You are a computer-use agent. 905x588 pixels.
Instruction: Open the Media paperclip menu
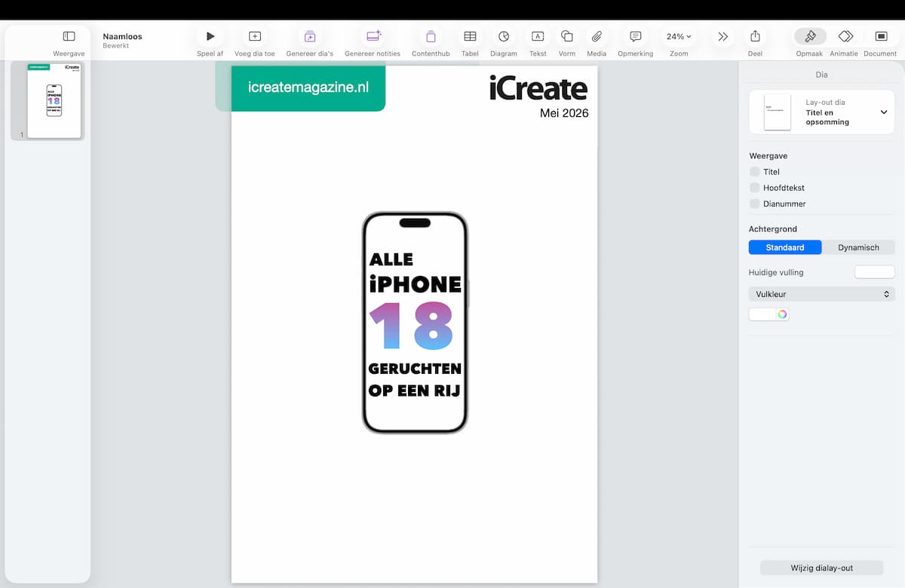(597, 36)
